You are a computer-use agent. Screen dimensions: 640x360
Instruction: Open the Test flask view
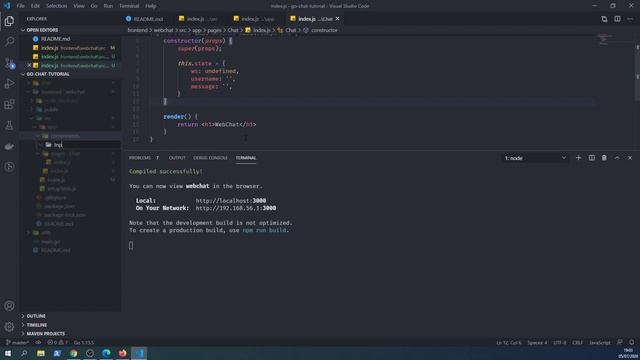click(9, 125)
